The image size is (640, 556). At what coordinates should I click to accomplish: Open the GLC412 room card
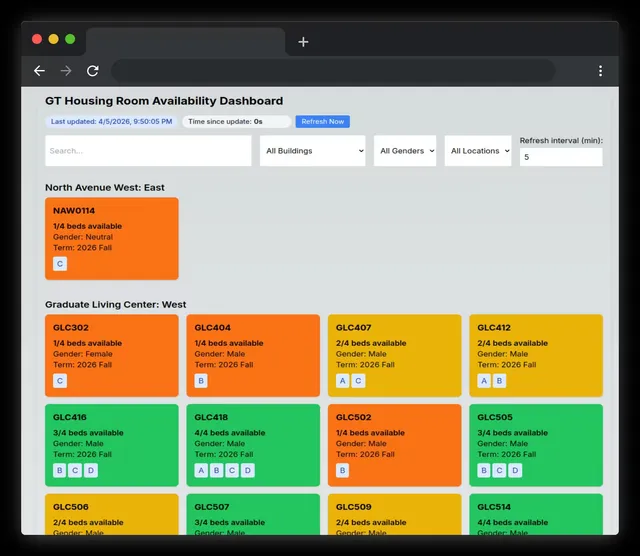tap(536, 356)
